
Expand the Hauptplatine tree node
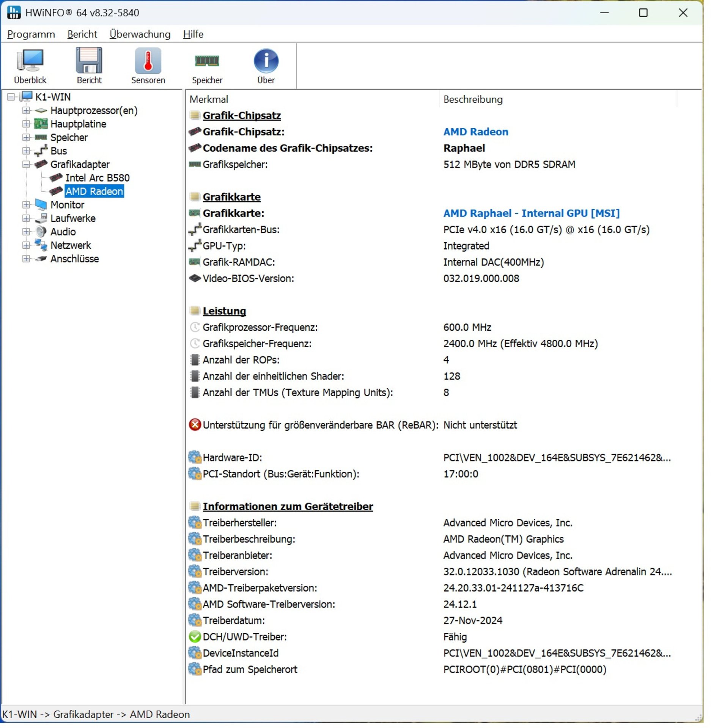pyautogui.click(x=26, y=124)
